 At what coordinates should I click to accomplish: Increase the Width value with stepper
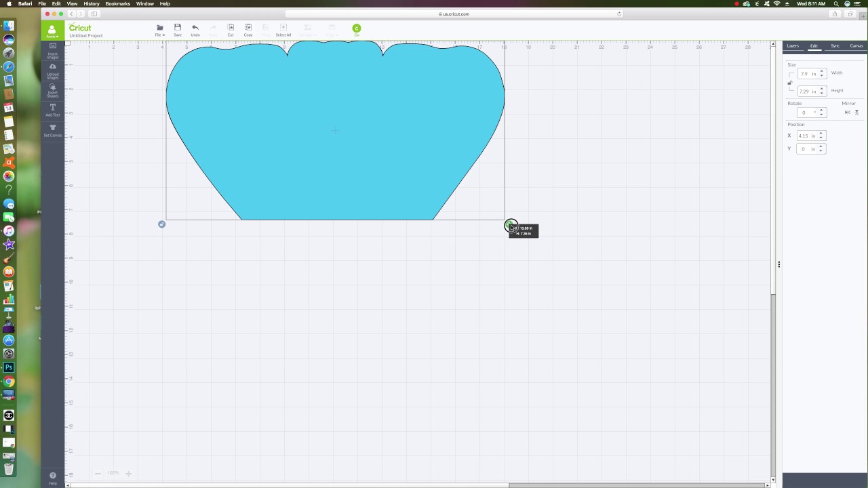(821, 71)
